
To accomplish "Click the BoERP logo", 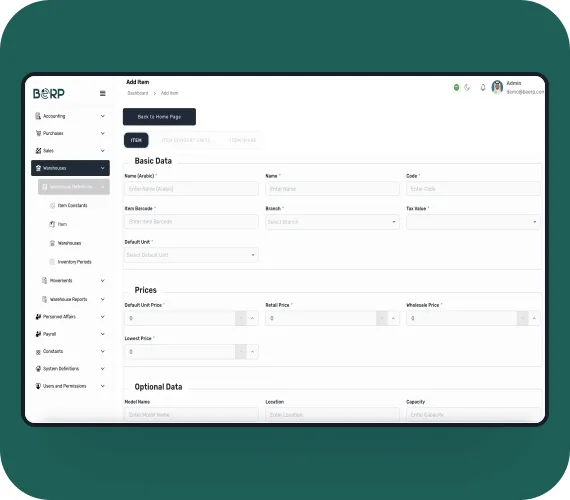I will pyautogui.click(x=49, y=93).
